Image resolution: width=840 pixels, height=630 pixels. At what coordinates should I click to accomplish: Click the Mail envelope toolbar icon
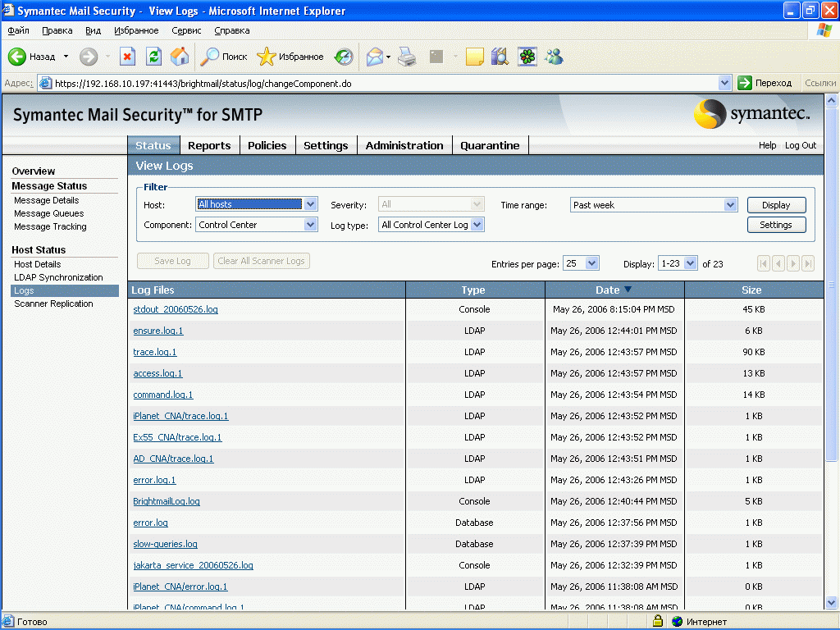pyautogui.click(x=375, y=57)
